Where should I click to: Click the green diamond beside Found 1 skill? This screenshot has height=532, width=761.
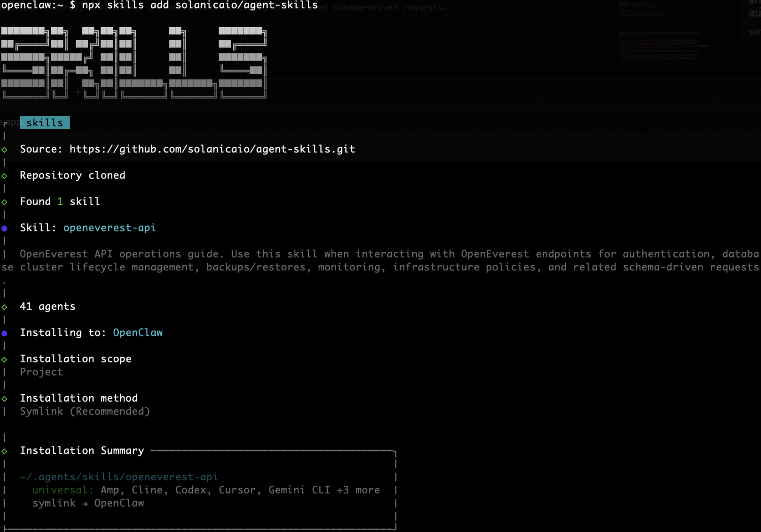coord(5,202)
